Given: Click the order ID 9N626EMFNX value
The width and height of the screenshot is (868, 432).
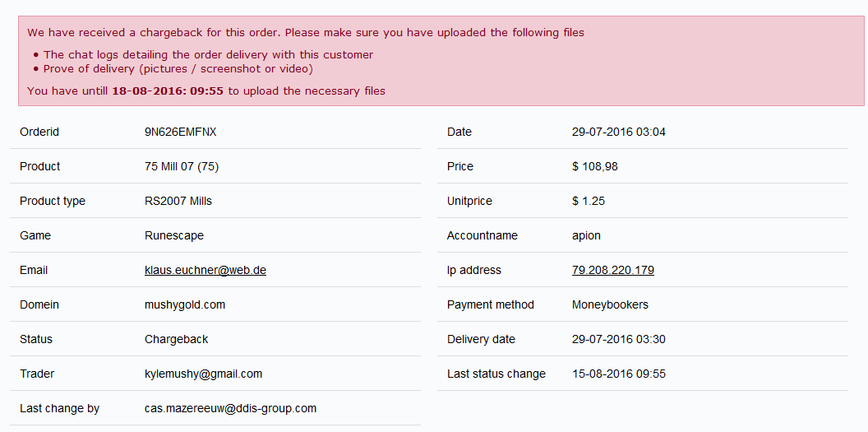Looking at the screenshot, I should pyautogui.click(x=180, y=132).
